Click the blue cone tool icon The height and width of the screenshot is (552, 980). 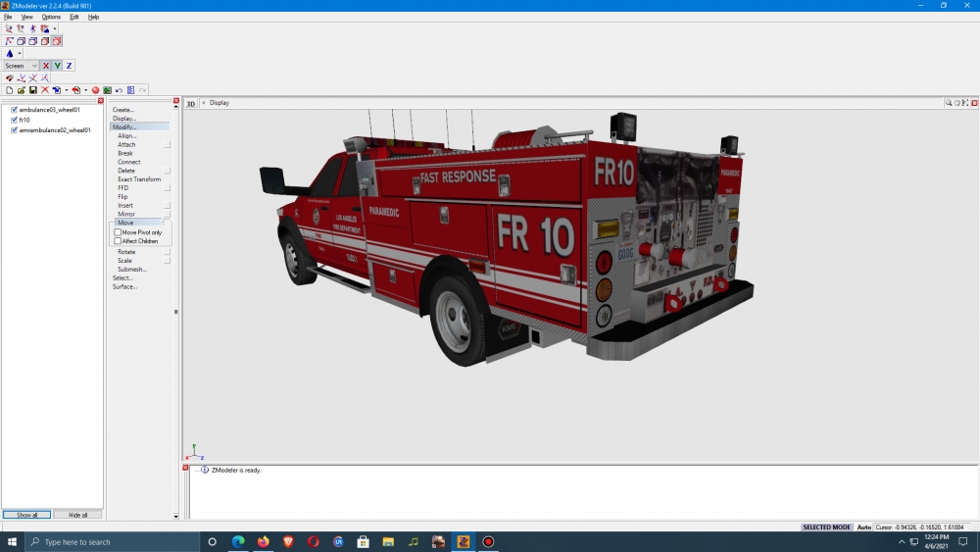10,53
